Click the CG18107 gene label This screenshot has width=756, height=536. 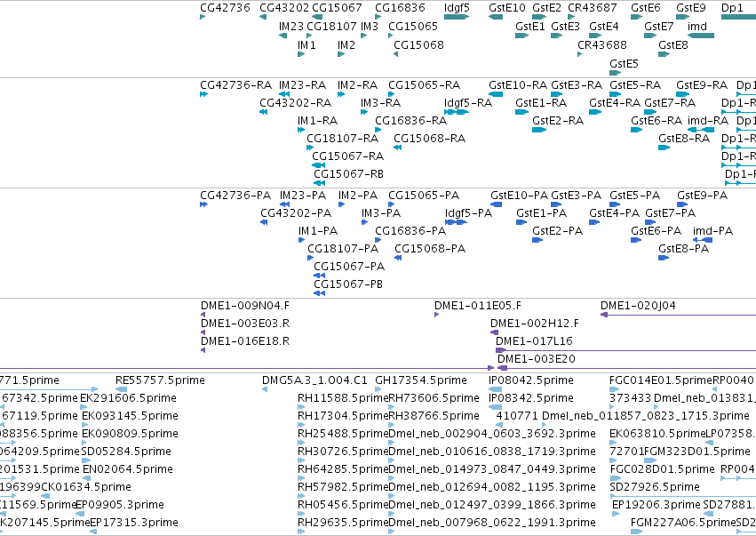(x=331, y=26)
